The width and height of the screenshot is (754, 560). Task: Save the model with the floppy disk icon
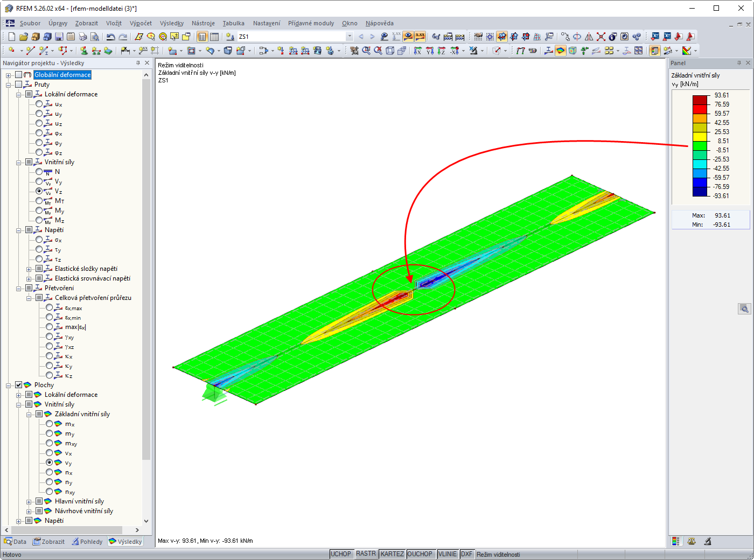tap(59, 37)
